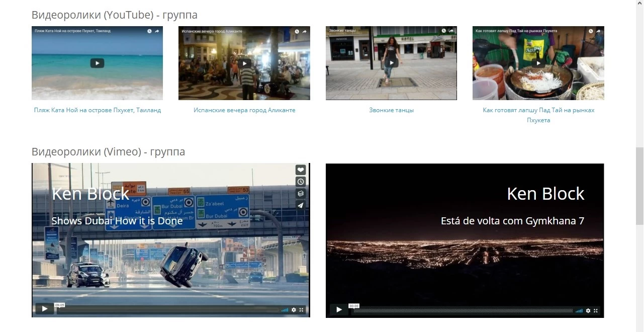Like the Dubai Vimeo video with heart icon
Image resolution: width=644 pixels, height=332 pixels.
click(300, 170)
